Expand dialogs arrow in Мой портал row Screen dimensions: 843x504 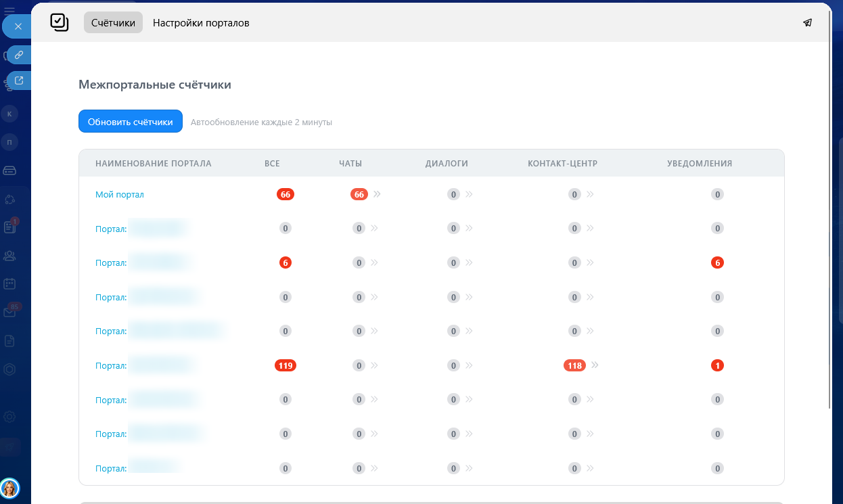[469, 194]
